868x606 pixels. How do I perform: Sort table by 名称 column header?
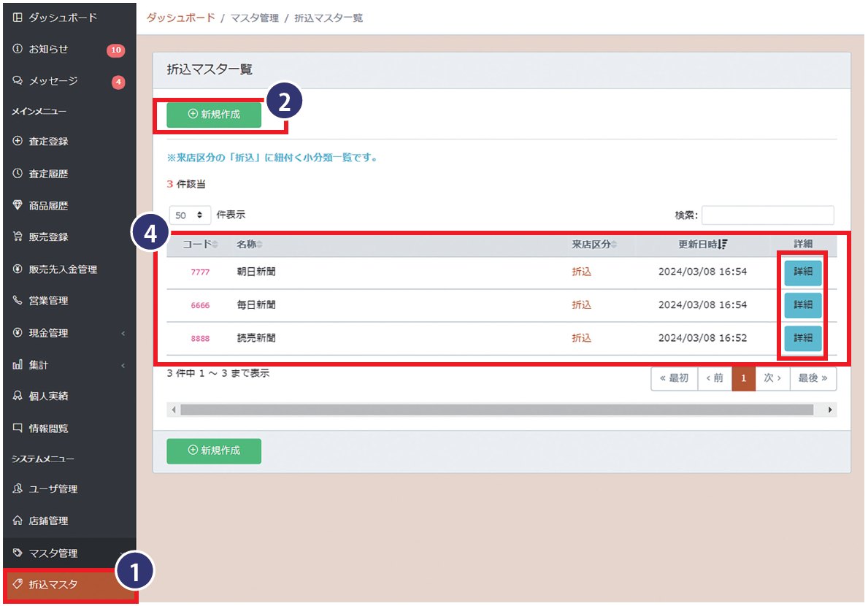click(x=250, y=245)
